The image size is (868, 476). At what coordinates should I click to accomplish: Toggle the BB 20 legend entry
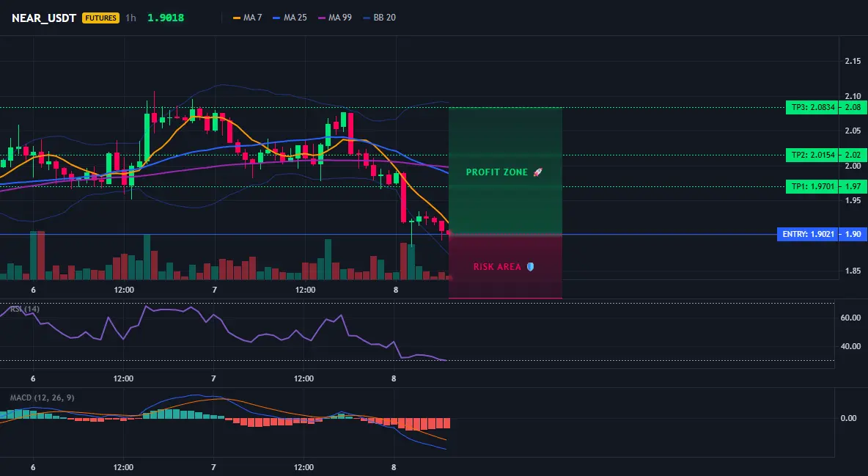pyautogui.click(x=379, y=18)
